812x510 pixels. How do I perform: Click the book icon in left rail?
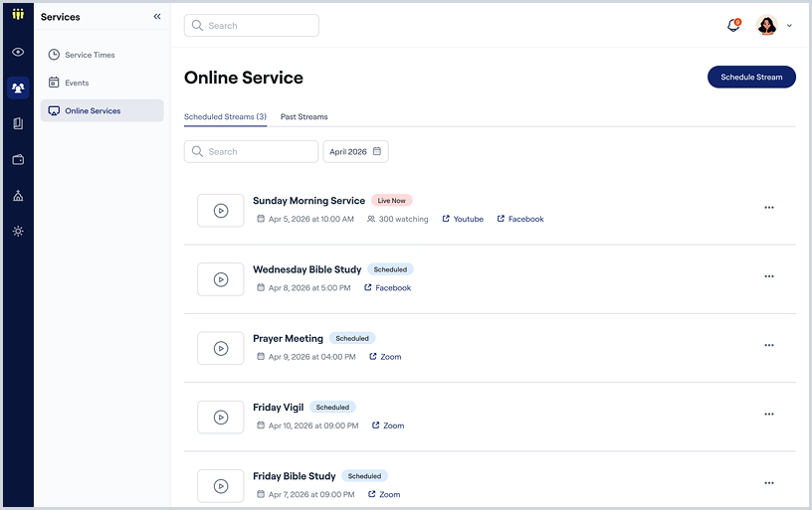18,123
